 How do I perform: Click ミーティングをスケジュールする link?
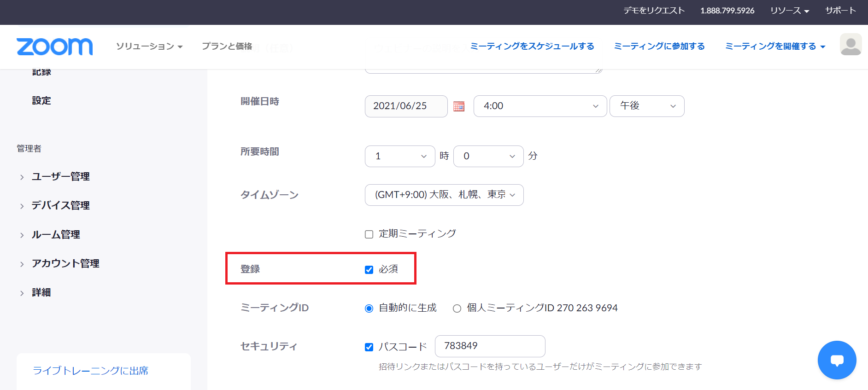532,47
